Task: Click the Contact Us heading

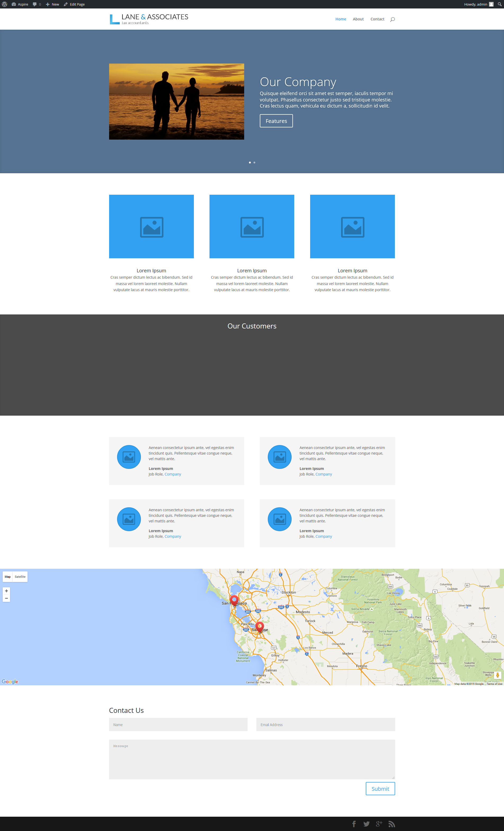Action: tap(126, 710)
